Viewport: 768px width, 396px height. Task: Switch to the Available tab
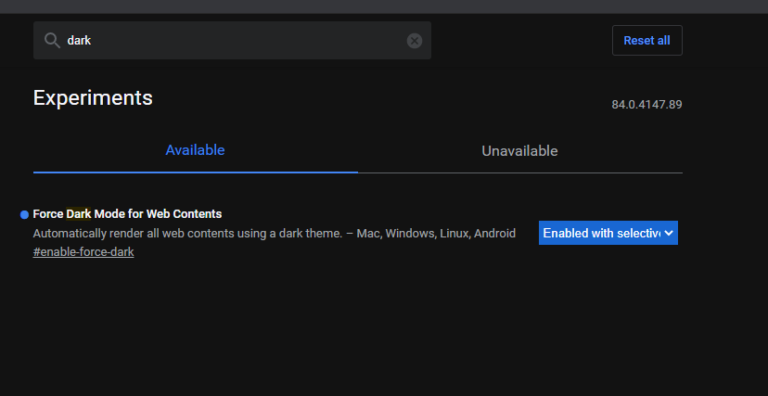click(x=195, y=150)
